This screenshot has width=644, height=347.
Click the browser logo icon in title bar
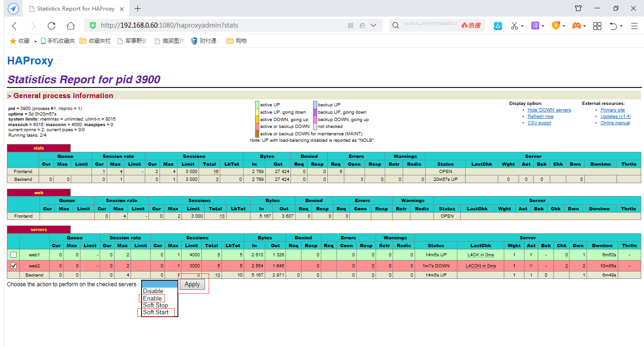tap(13, 9)
